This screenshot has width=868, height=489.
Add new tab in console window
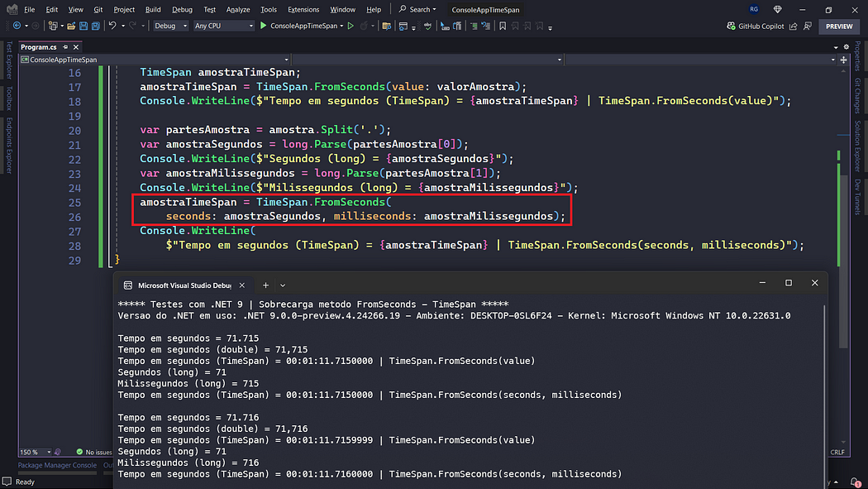[x=265, y=285]
